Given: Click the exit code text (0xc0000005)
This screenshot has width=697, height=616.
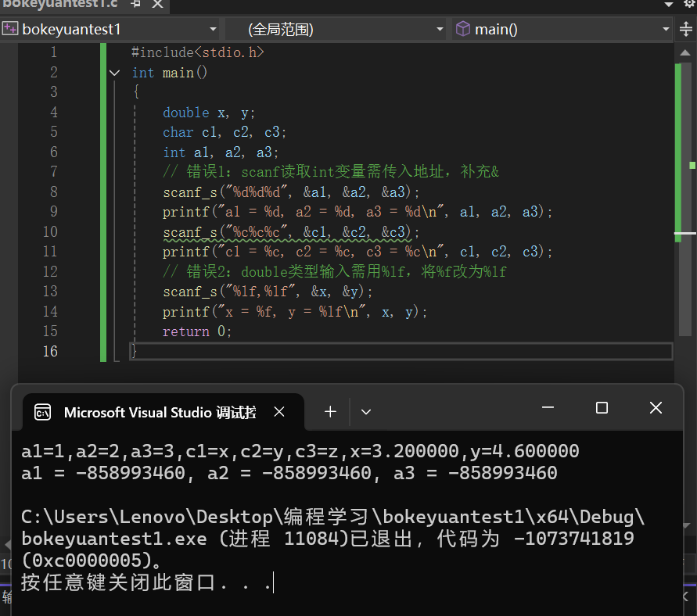Looking at the screenshot, I should [x=87, y=560].
